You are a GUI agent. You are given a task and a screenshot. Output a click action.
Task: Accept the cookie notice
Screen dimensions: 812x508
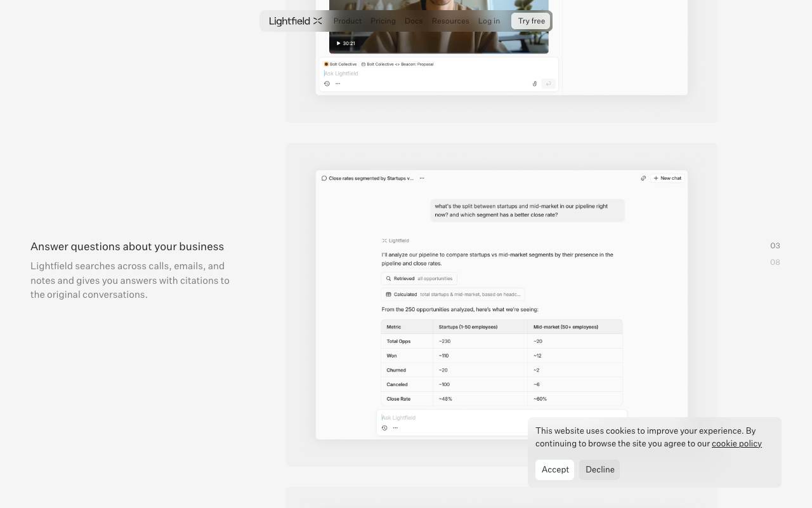(x=555, y=470)
